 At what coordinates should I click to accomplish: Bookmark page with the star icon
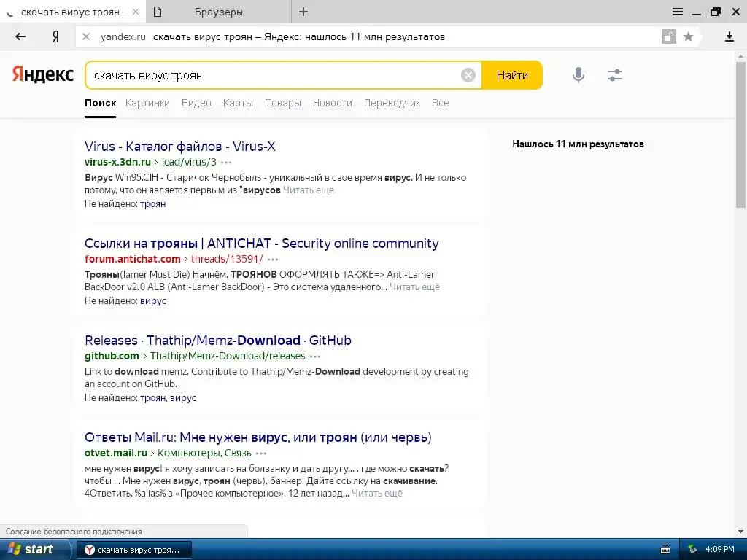pos(688,36)
